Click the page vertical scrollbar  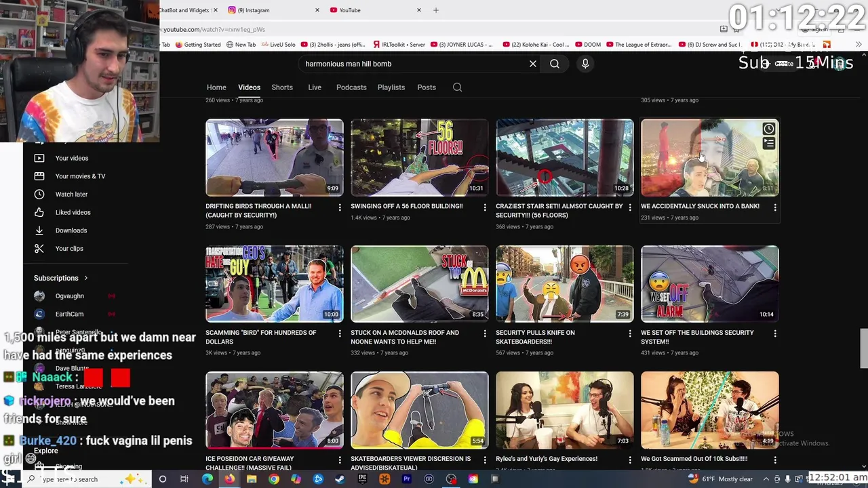click(x=864, y=349)
